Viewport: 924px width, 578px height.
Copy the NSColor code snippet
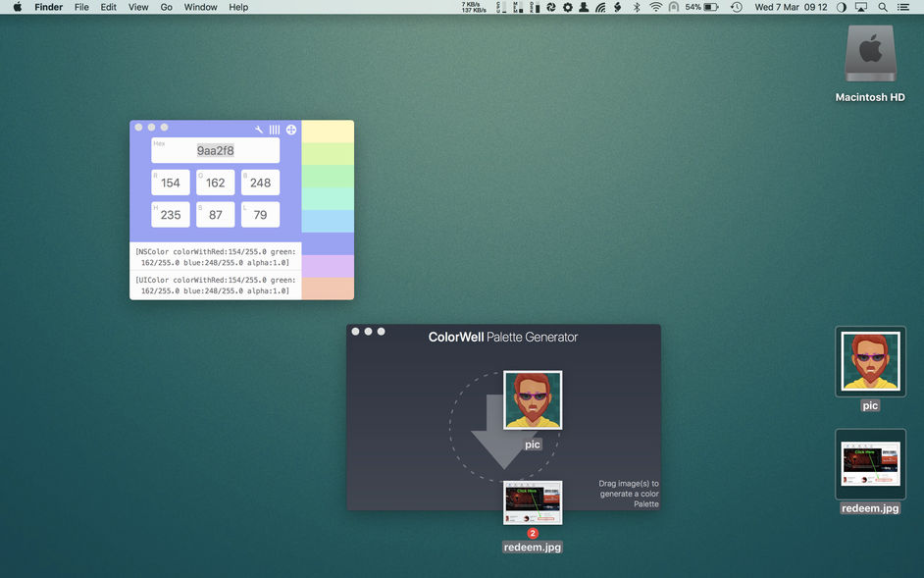coord(215,256)
